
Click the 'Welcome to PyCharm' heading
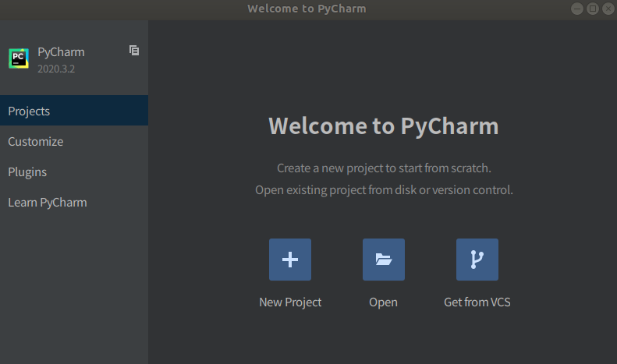pyautogui.click(x=384, y=126)
